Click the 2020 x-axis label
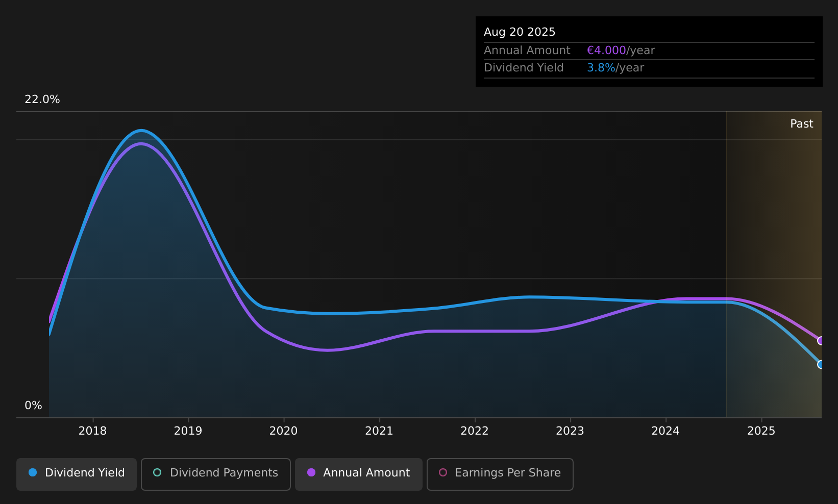 (283, 431)
